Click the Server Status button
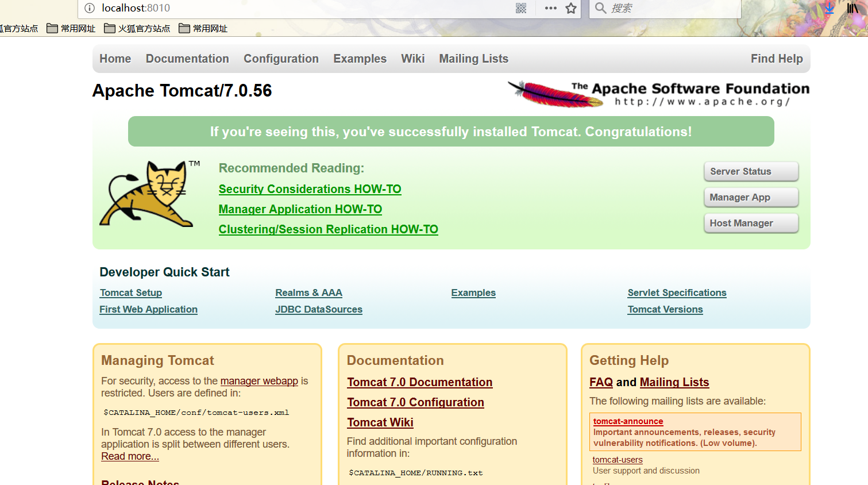Image resolution: width=868 pixels, height=485 pixels. (751, 171)
